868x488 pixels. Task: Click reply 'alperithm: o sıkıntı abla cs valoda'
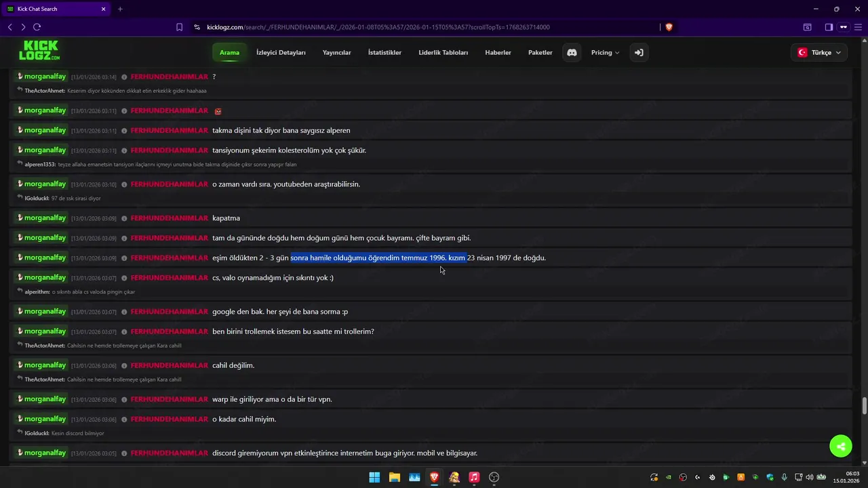[x=80, y=292]
